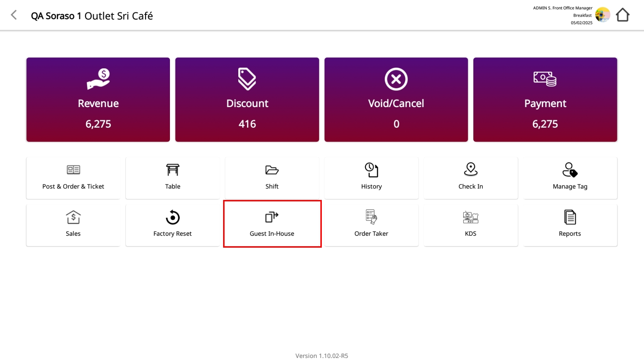Open the Reports tile

point(570,225)
